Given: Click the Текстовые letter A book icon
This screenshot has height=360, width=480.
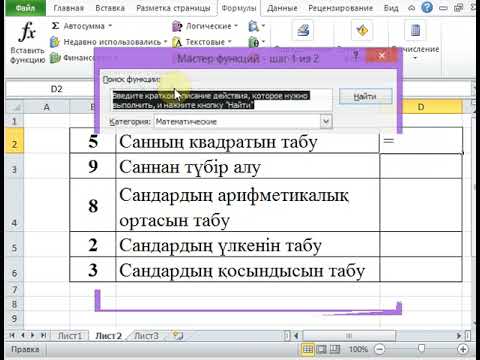Looking at the screenshot, I should click(x=178, y=42).
